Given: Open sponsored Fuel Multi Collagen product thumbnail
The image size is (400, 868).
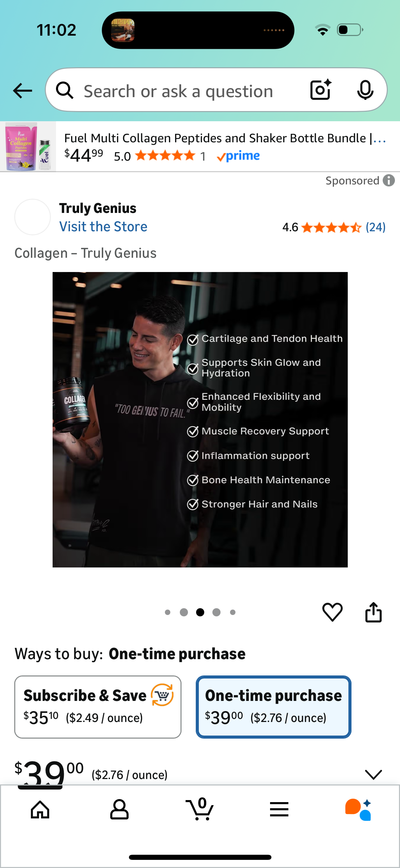Looking at the screenshot, I should (x=28, y=146).
